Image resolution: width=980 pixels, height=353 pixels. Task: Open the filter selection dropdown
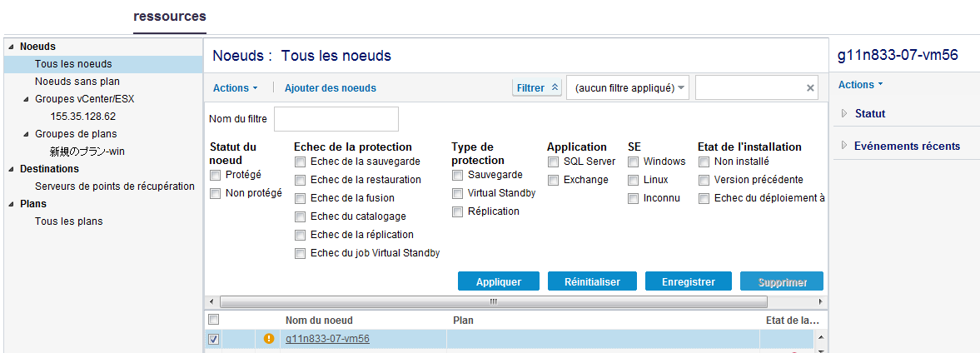pos(627,87)
